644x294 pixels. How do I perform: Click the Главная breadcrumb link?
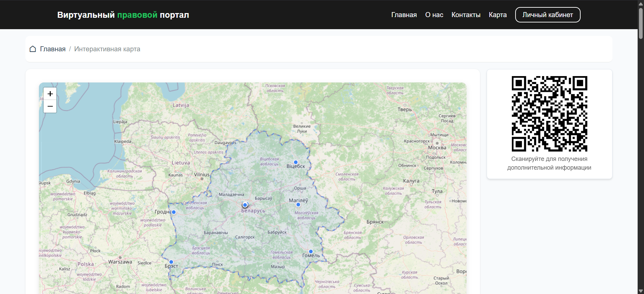click(x=53, y=49)
